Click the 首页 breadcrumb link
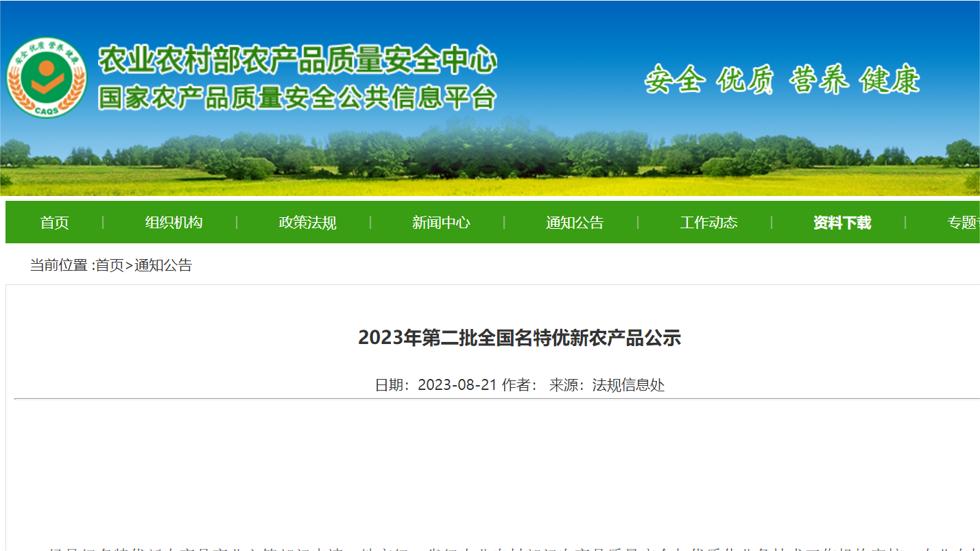Screen dimensions: 980x551 point(110,265)
